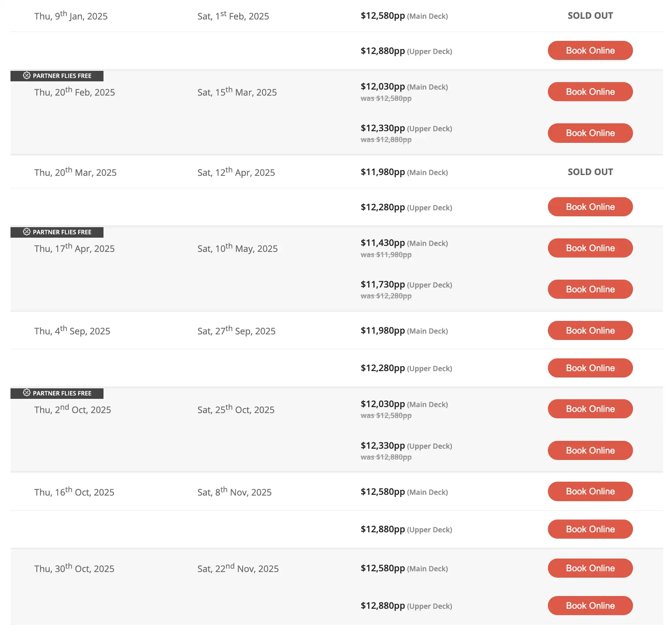Screen dimensions: 672x632
Task: Select the SOLD OUT label for 20th Mar departure
Action: point(590,172)
